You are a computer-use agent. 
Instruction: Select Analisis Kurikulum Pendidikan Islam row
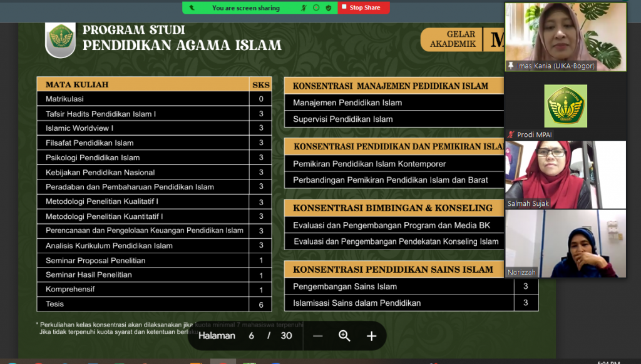(x=154, y=245)
